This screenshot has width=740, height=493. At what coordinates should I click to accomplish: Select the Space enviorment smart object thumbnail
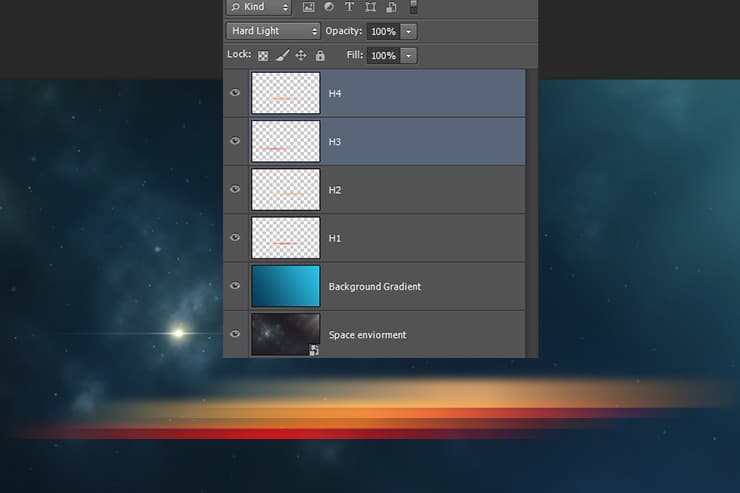point(286,334)
